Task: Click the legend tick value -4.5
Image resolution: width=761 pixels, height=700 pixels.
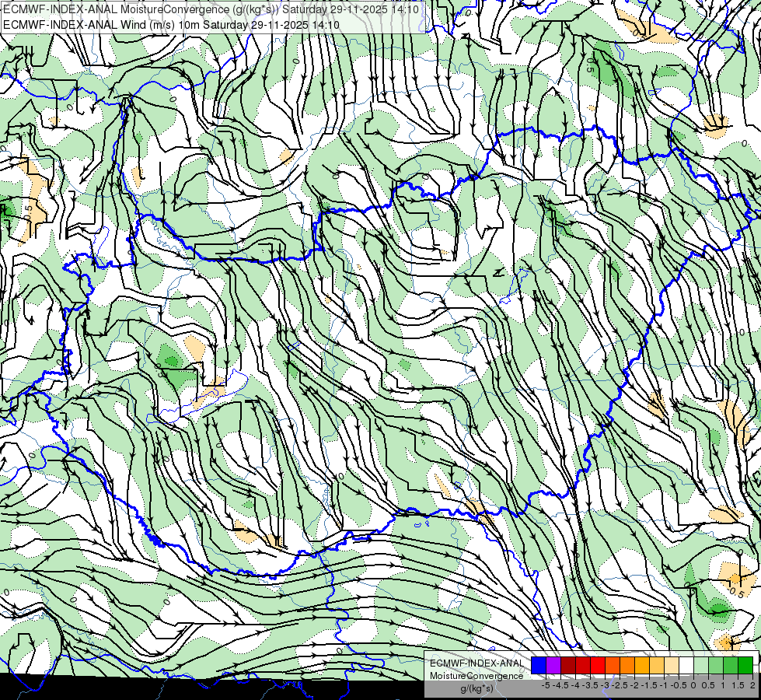Action: 560,685
